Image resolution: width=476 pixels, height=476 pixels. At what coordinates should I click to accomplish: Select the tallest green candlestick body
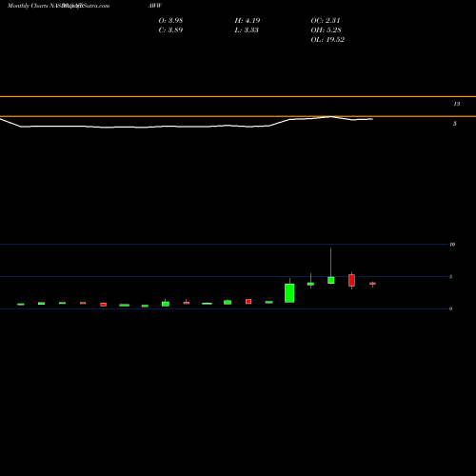tap(289, 293)
